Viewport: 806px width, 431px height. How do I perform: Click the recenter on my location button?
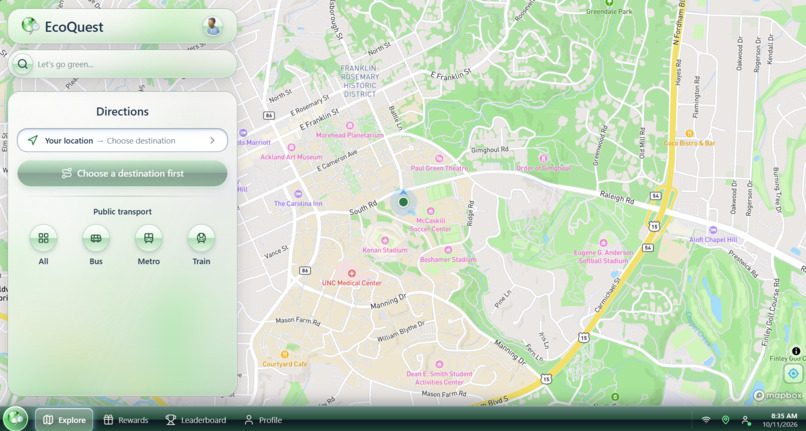pos(793,374)
